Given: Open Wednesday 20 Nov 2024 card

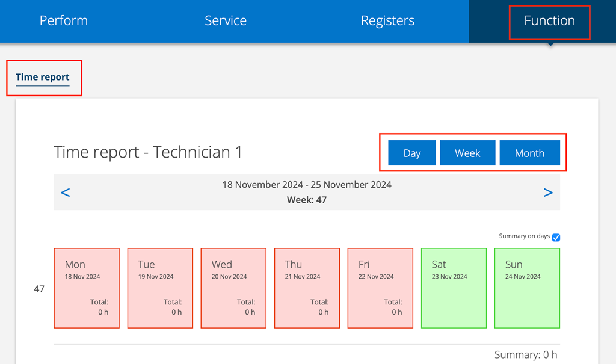Looking at the screenshot, I should tap(233, 288).
